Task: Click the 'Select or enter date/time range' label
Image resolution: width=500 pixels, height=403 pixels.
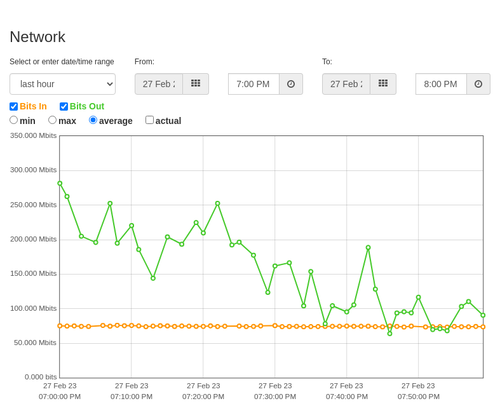Action: [x=62, y=62]
